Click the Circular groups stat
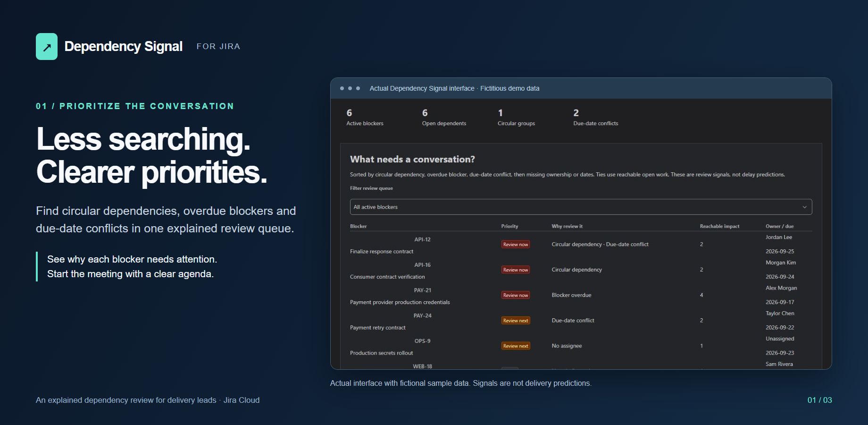The height and width of the screenshot is (425, 868). [x=516, y=117]
